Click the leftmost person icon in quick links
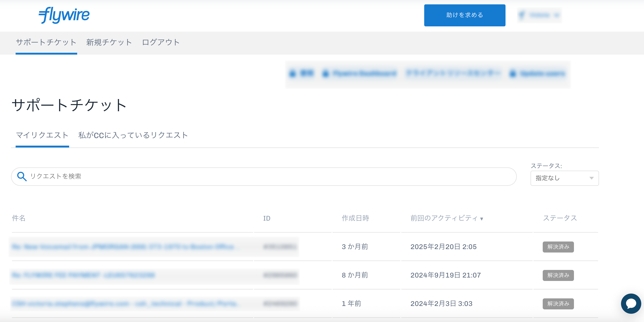 click(293, 74)
